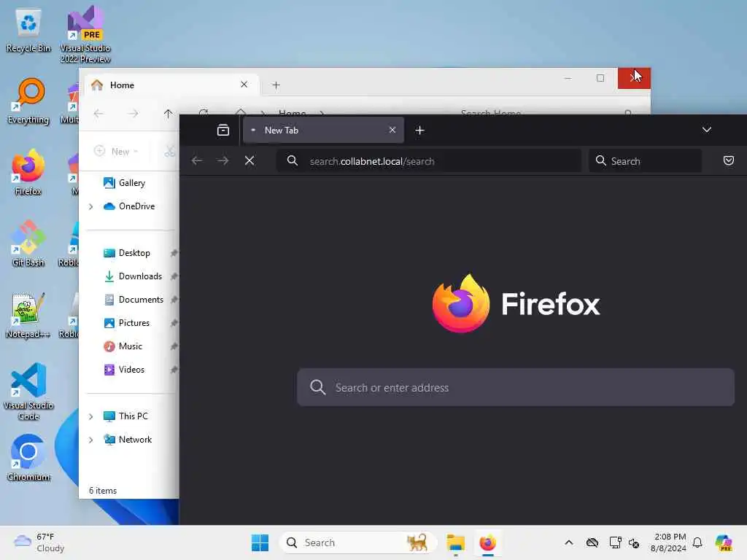Go back in File Explorer

point(98,113)
